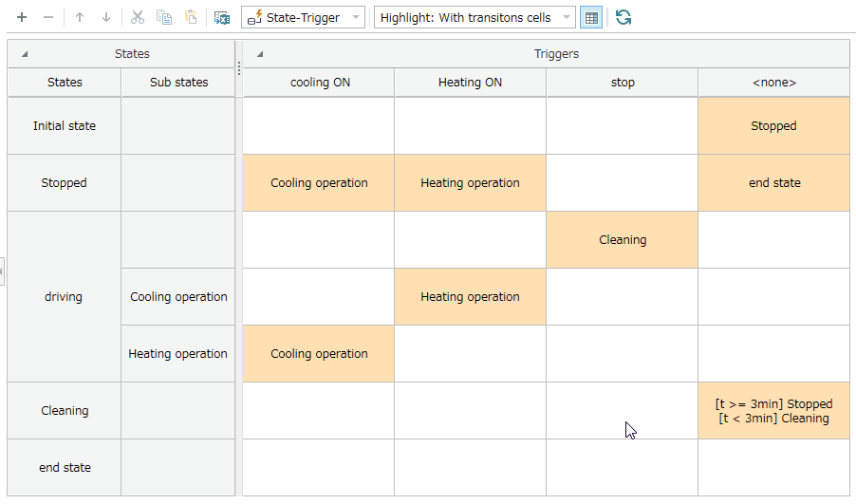Select the end state row header
This screenshot has width=856, height=504.
64,467
